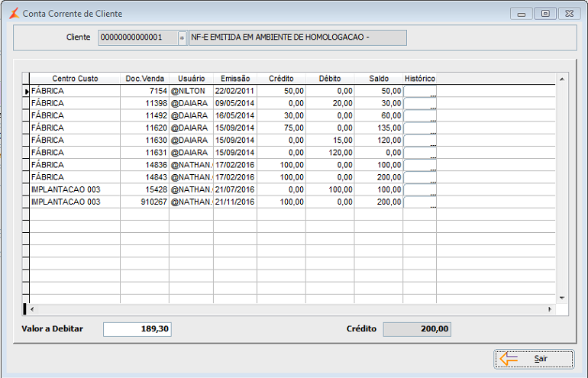
Task: Click Débito value 15,00
Action: [330, 141]
